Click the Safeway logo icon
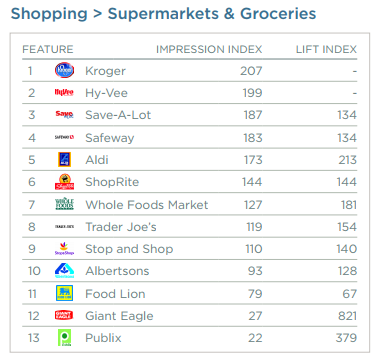379x361 pixels. (x=64, y=137)
